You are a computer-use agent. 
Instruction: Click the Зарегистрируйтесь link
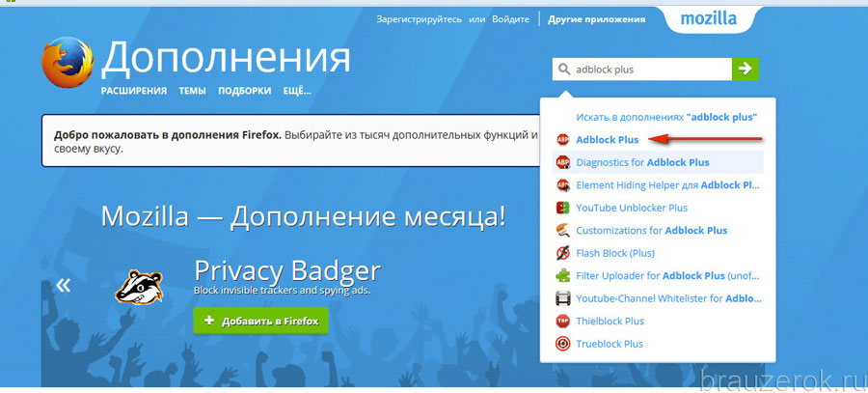pyautogui.click(x=420, y=19)
